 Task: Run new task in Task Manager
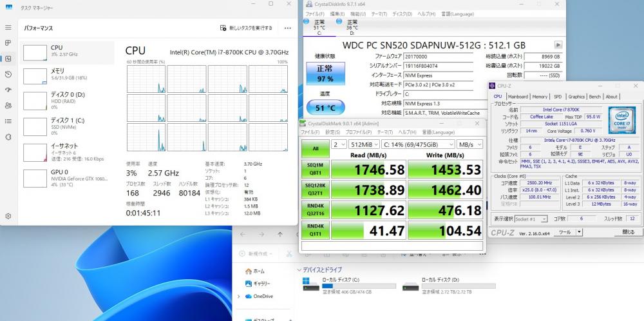247,28
